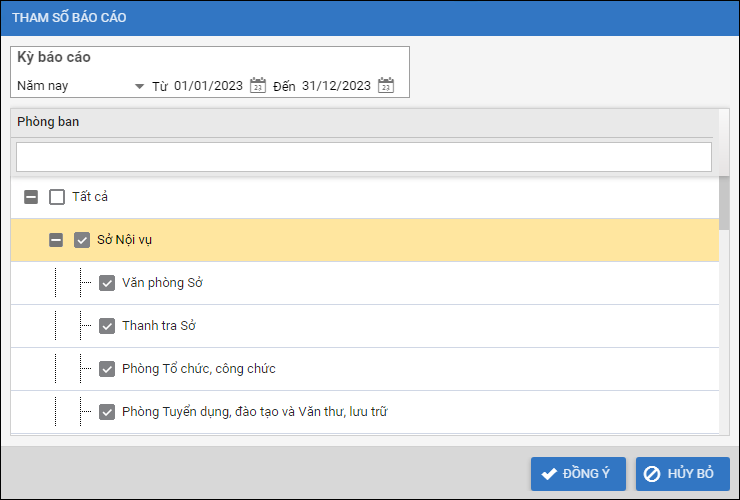Open the start date calendar picker
Image resolution: width=740 pixels, height=500 pixels.
point(258,86)
